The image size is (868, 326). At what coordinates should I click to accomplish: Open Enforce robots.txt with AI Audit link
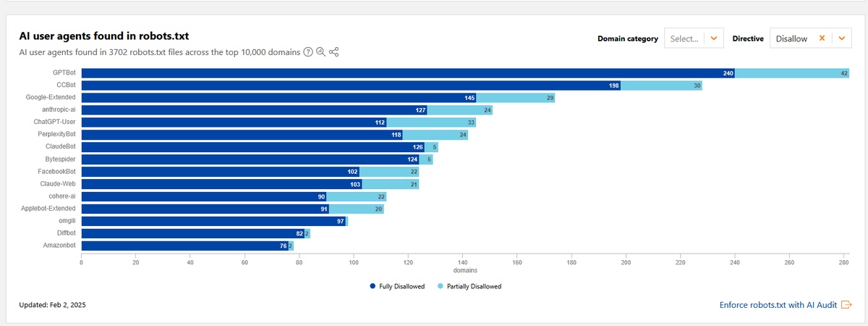point(778,305)
